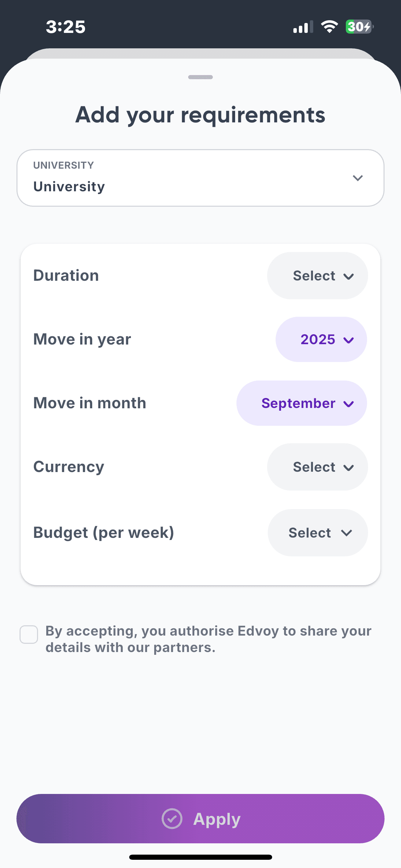The image size is (401, 868).
Task: Expand the Currency Select dropdown
Action: 317,467
